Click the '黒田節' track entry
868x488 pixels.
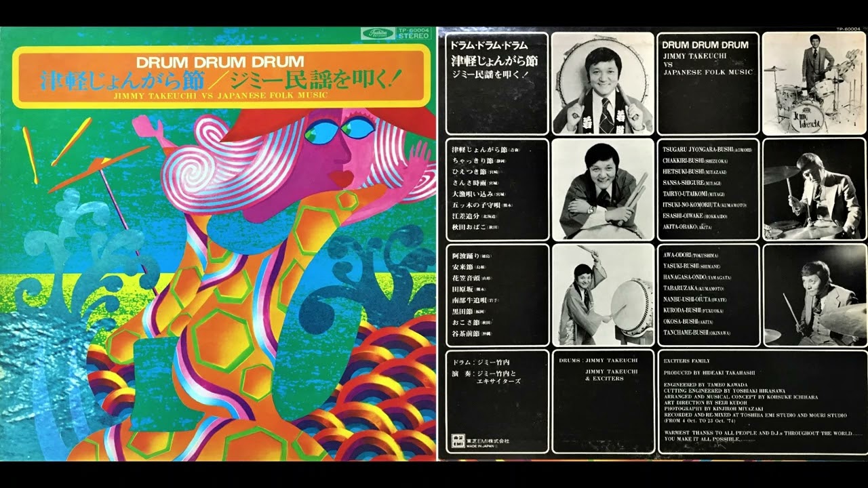462,311
